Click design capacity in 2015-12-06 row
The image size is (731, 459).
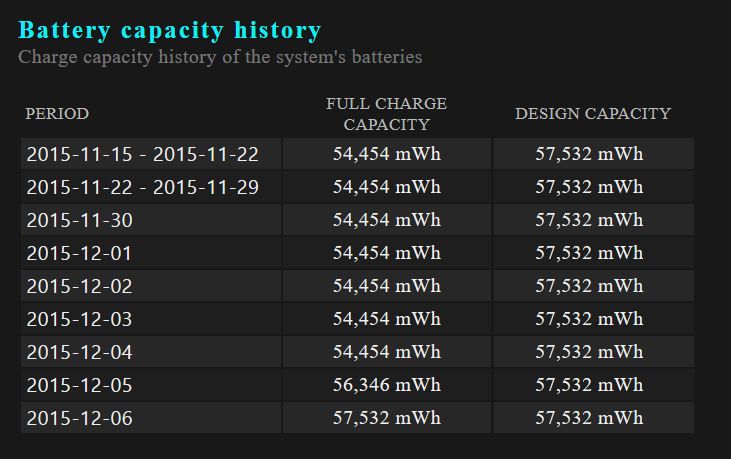tap(594, 418)
